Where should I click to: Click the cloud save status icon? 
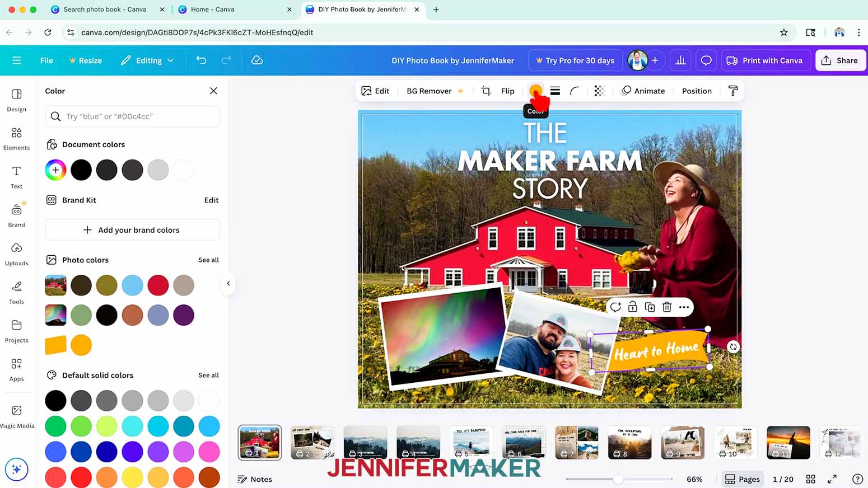[x=257, y=60]
